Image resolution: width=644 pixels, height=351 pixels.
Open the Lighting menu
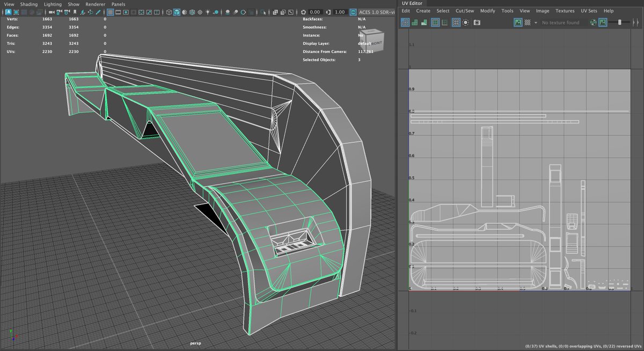[53, 4]
